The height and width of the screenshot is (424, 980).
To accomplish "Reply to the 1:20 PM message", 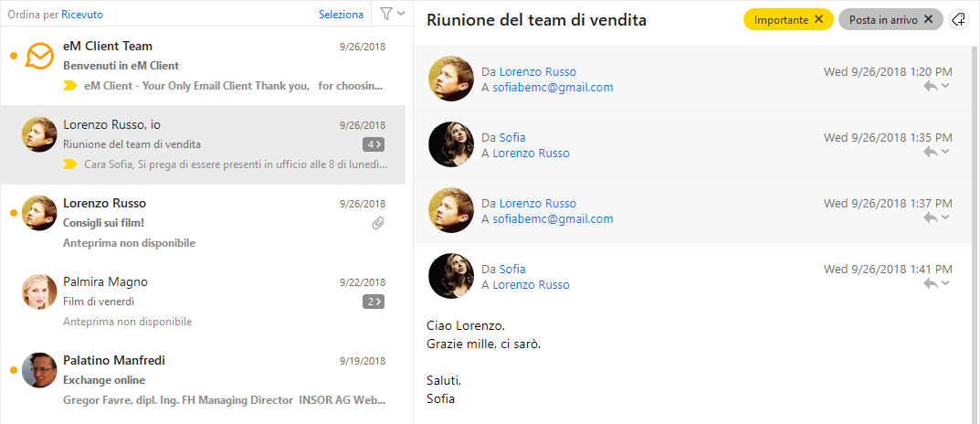I will tap(931, 86).
